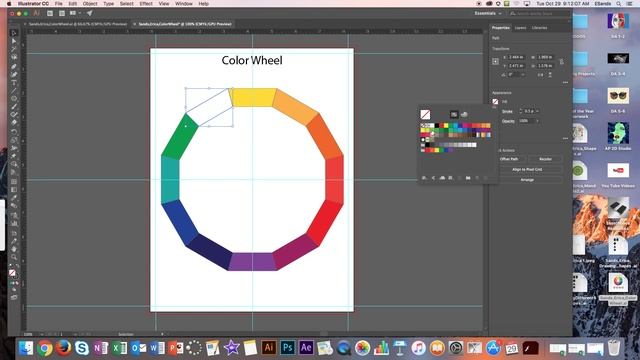The width and height of the screenshot is (640, 360).
Task: Switch to the Libraries tab
Action: point(540,28)
